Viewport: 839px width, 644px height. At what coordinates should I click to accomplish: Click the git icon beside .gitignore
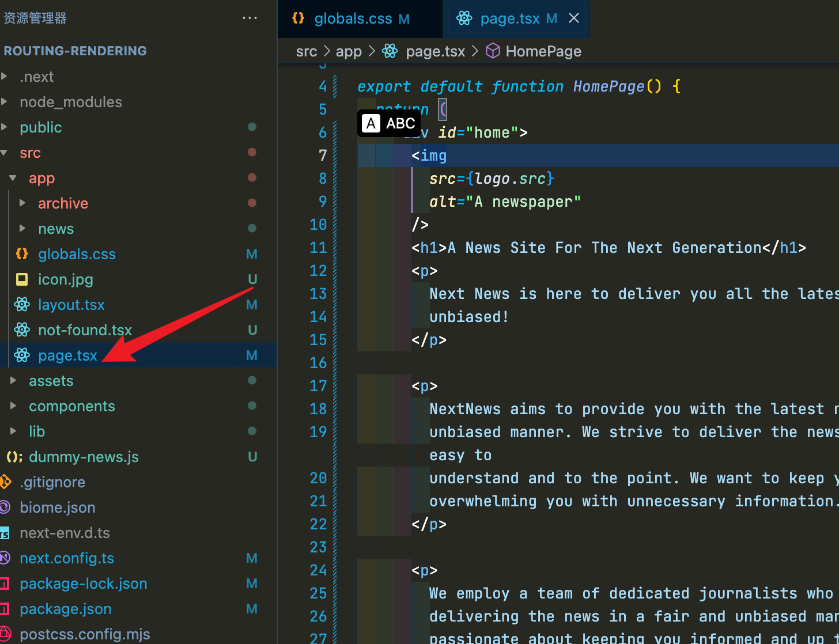click(x=5, y=482)
